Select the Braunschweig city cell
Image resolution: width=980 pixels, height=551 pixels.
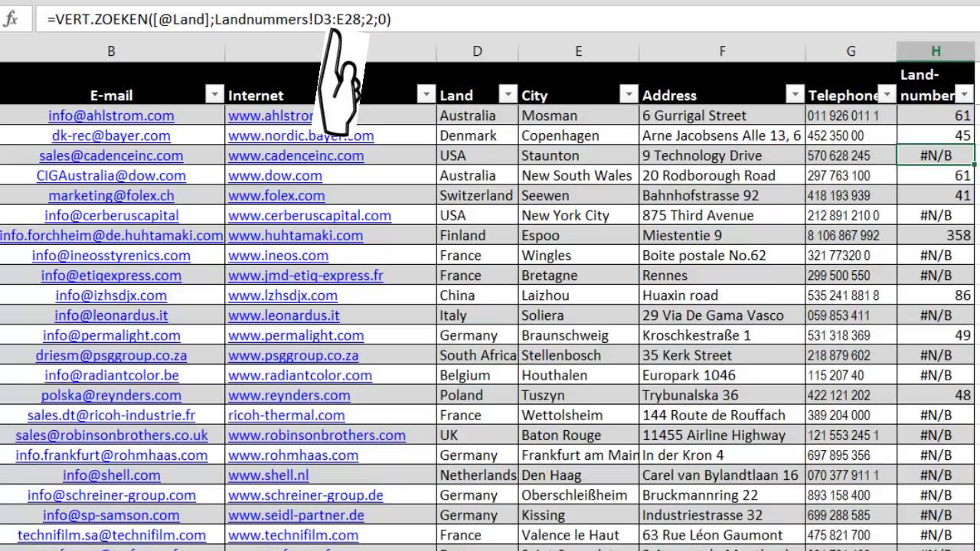[x=578, y=335]
